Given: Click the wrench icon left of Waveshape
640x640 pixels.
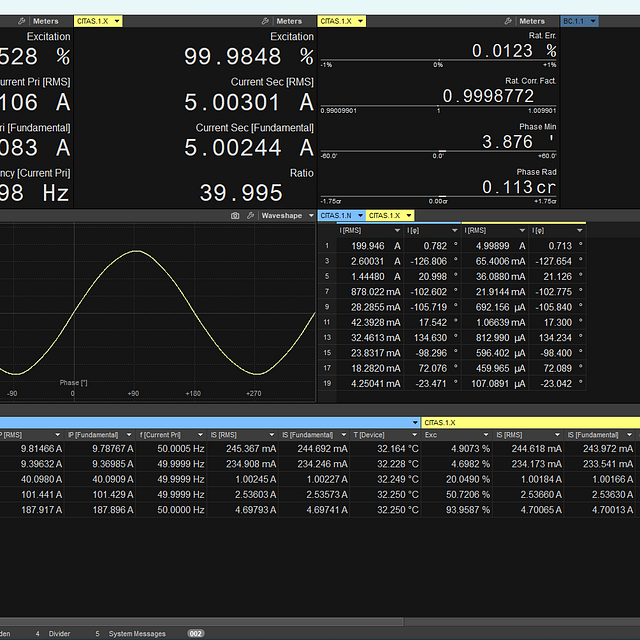Looking at the screenshot, I should click(x=250, y=215).
